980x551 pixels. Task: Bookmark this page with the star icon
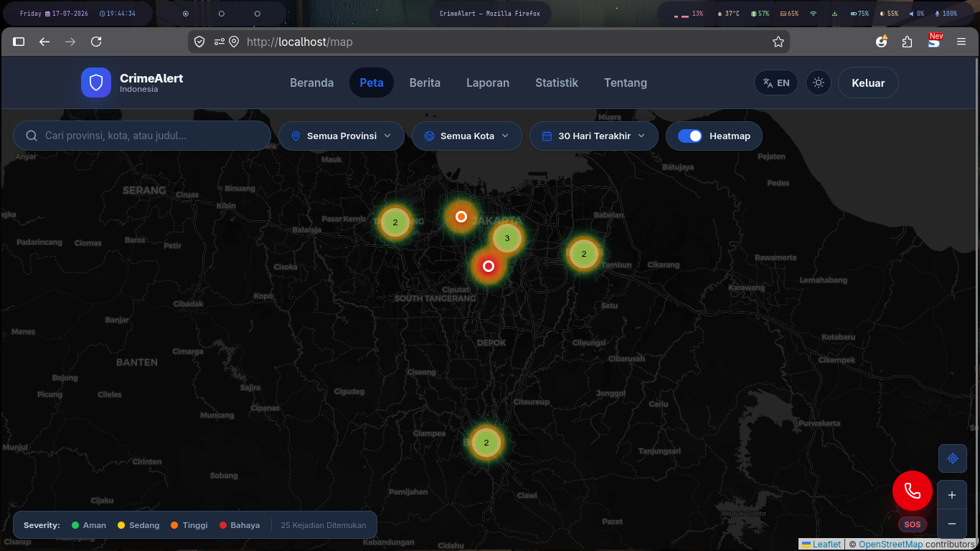tap(778, 42)
